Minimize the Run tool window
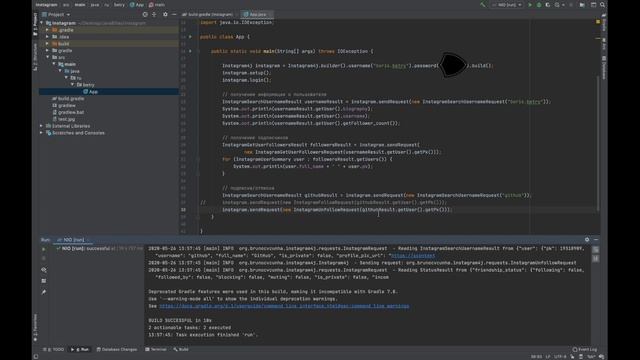Image resolution: width=640 pixels, height=360 pixels. click(596, 240)
